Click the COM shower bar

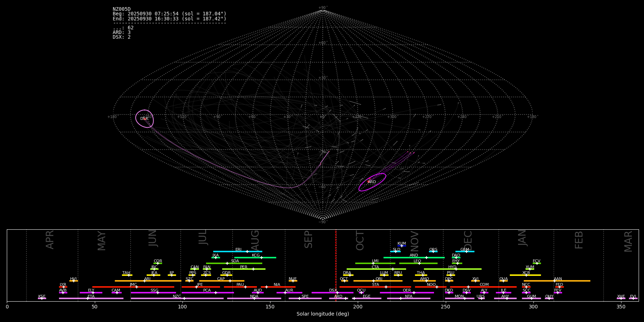click(483, 287)
